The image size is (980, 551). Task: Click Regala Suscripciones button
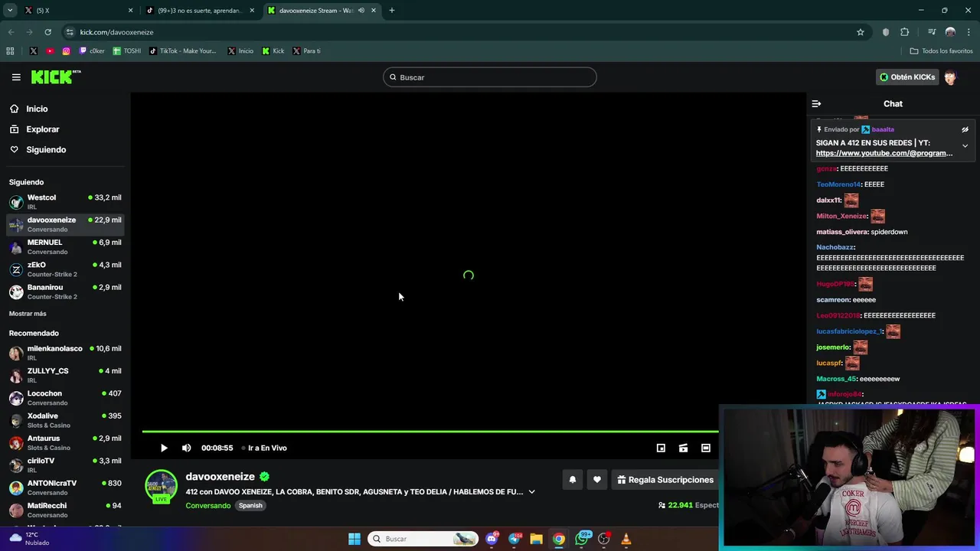pos(665,480)
